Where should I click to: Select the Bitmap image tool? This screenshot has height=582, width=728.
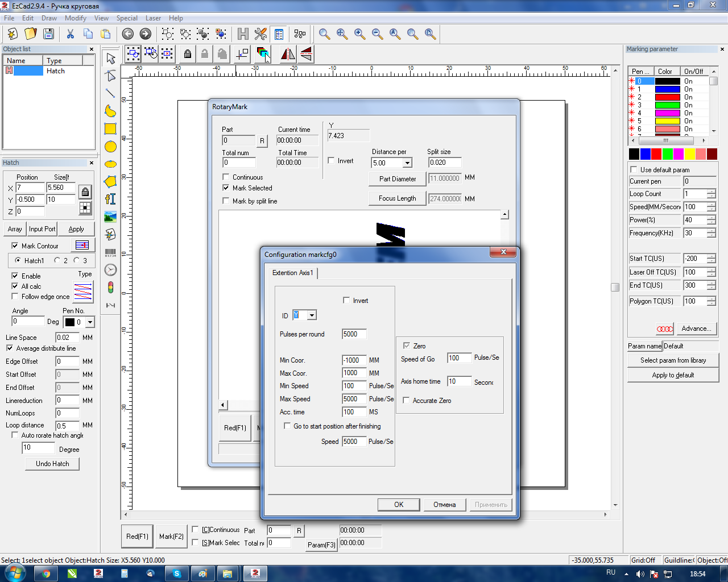click(x=111, y=217)
